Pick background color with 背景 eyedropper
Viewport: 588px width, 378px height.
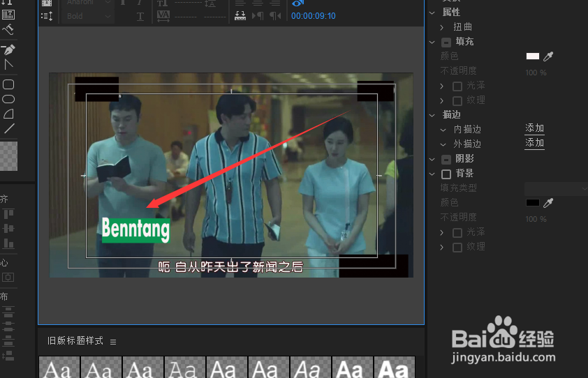[548, 203]
